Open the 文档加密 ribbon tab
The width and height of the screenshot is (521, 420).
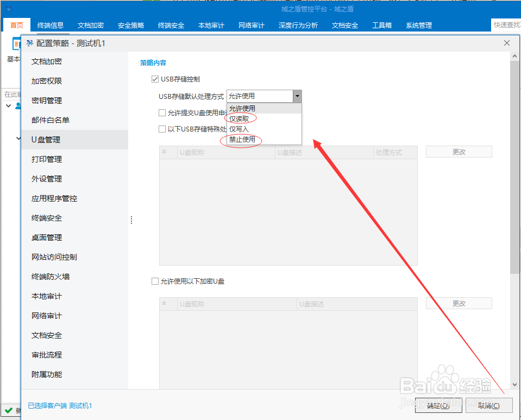90,25
